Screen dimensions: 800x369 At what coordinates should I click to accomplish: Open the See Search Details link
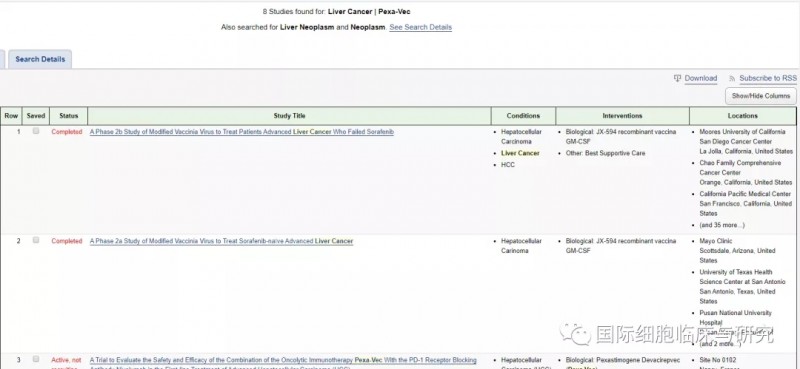[x=420, y=28]
